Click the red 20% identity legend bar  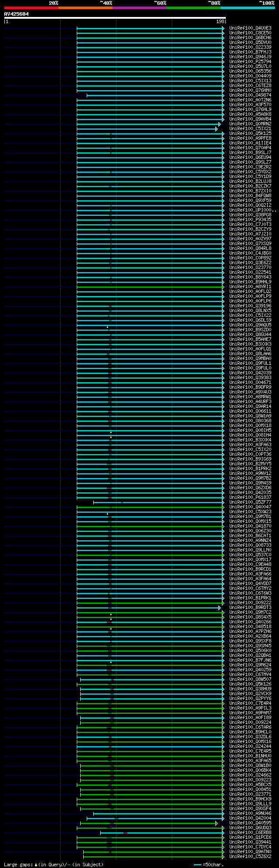pyautogui.click(x=31, y=8)
